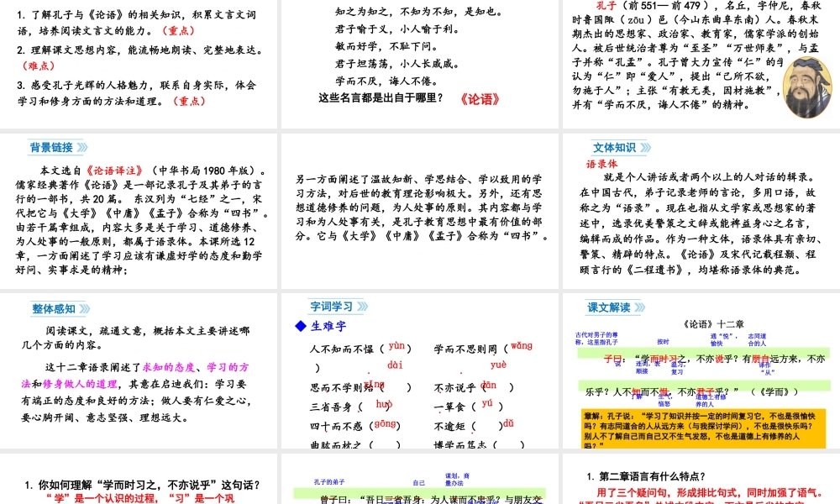Click question 第二章语言有什么特点？
Screen dimensions: 840x504
coord(646,476)
